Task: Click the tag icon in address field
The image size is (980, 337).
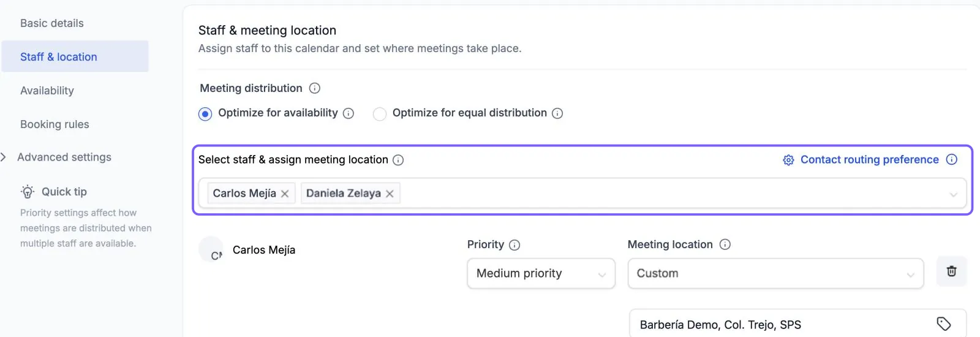Action: coord(944,324)
